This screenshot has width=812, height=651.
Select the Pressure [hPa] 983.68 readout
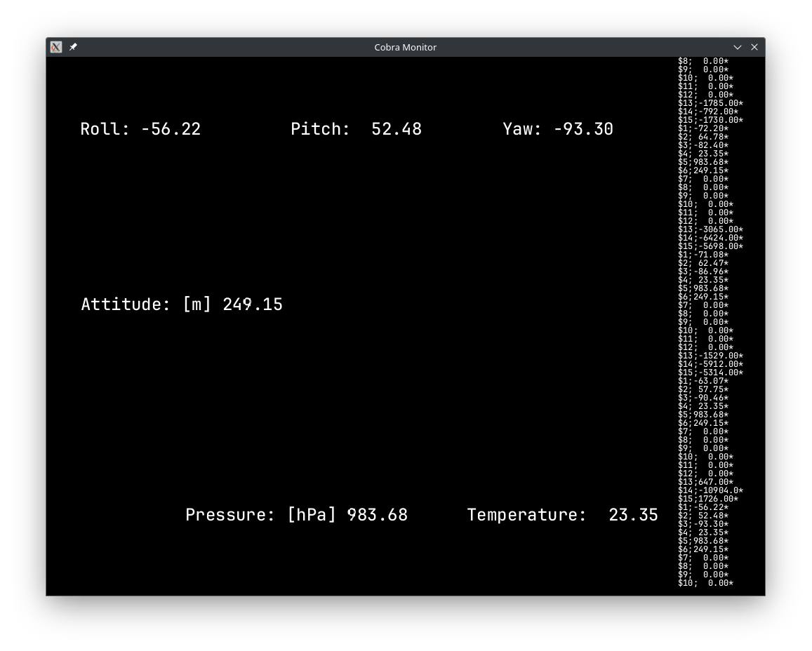pyautogui.click(x=296, y=515)
